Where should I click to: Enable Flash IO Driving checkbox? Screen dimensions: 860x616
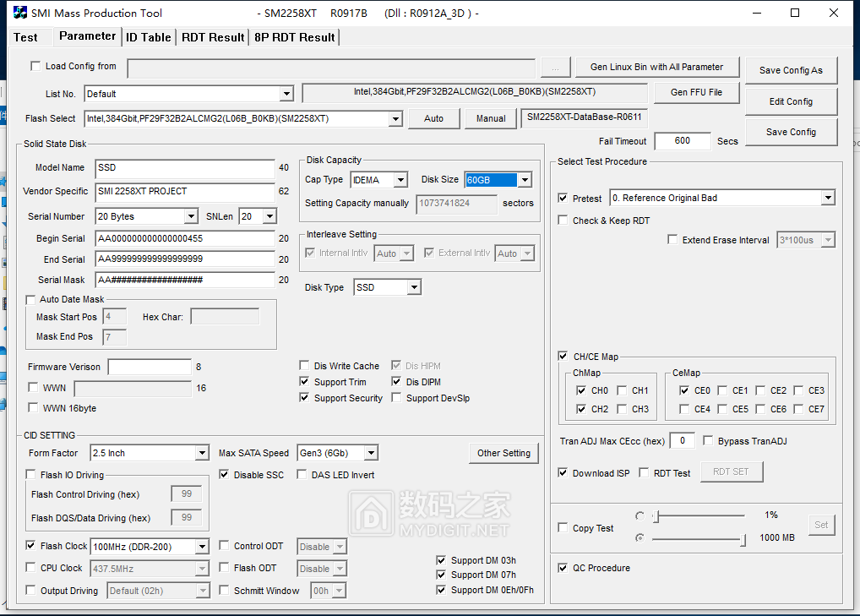point(30,475)
